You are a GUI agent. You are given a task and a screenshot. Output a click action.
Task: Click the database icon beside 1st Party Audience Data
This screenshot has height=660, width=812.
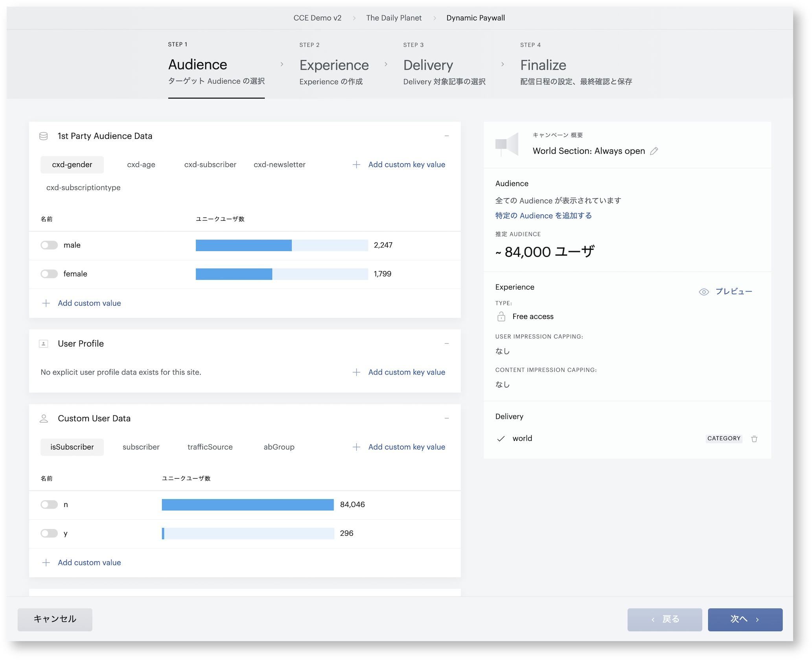(x=44, y=136)
